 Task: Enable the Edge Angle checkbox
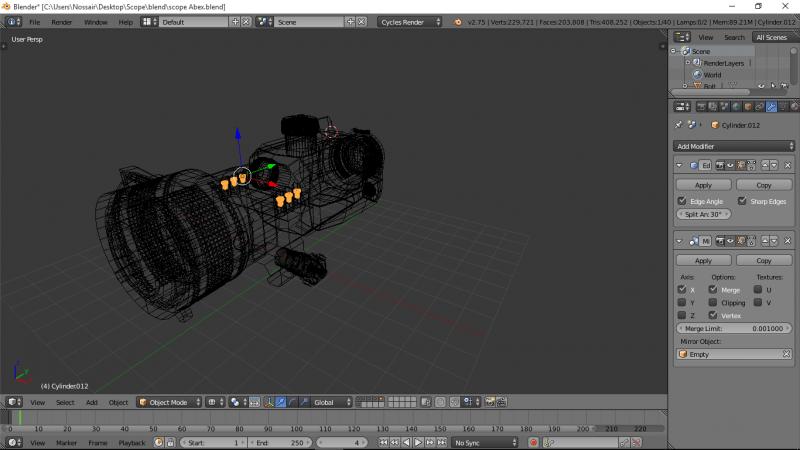(682, 201)
